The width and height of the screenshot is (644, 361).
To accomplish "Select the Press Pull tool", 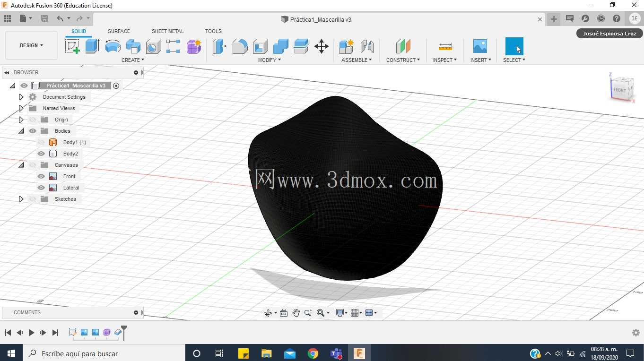I will (219, 46).
